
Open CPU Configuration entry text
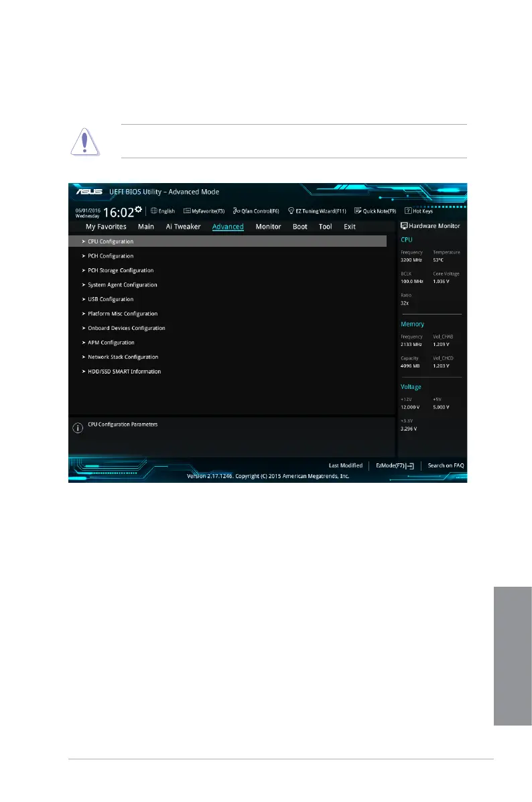point(111,241)
